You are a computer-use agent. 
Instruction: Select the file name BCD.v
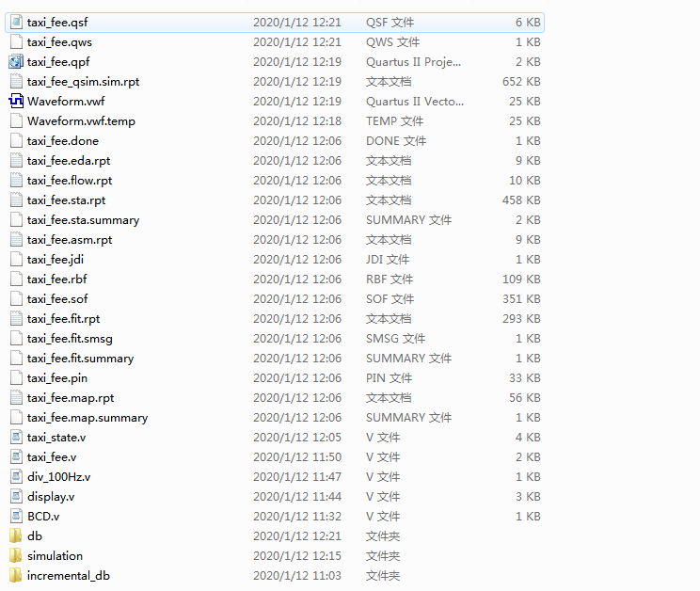[x=43, y=517]
